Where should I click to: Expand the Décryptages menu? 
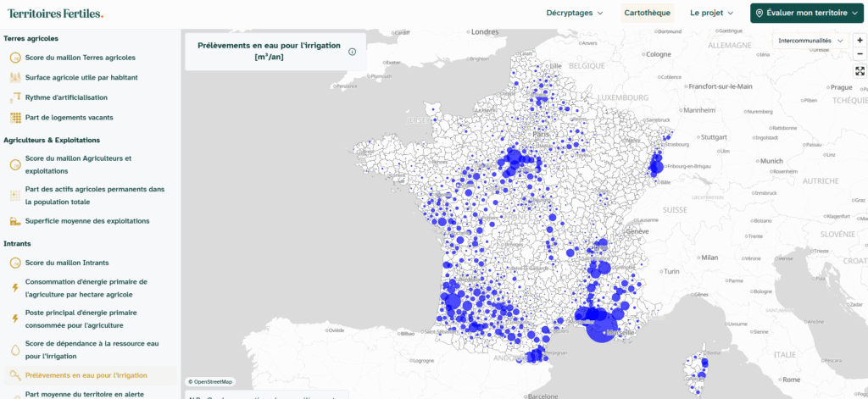(x=575, y=13)
